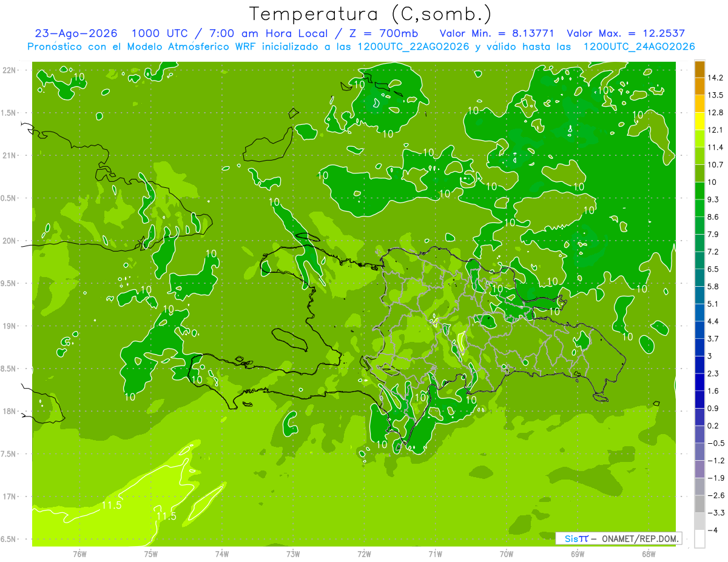
Task: Click the "68W" longitude axis label
Action: tap(649, 554)
